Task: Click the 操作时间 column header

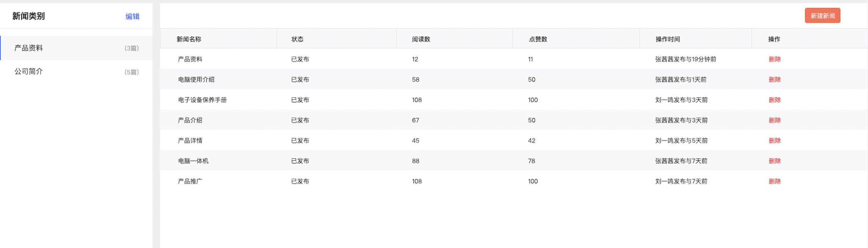Action: [x=668, y=39]
